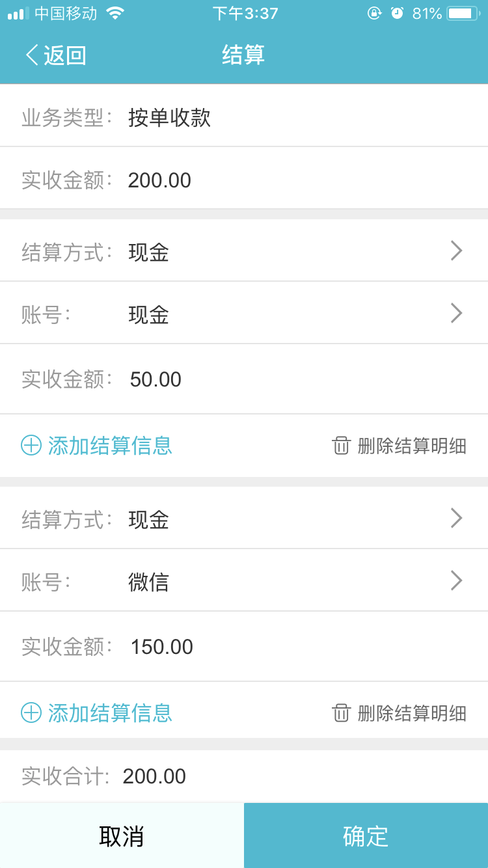
Task: Tap the 按单收款 business type value
Action: (x=170, y=118)
